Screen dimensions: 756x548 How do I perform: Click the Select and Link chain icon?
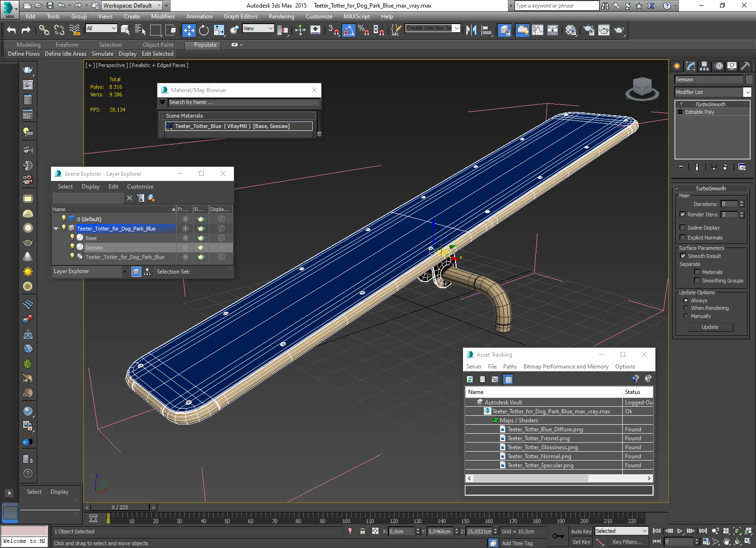click(44, 30)
